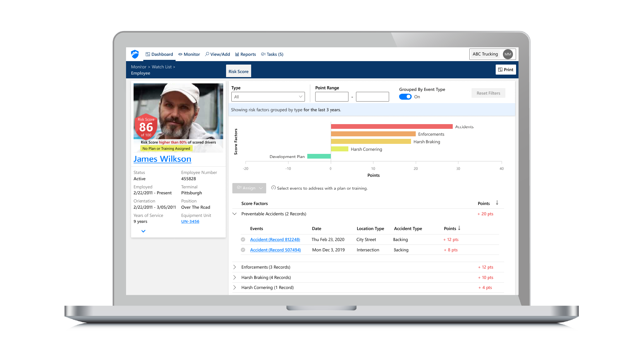Click the first Point Range input field
Screen dimensions: 644x362
tap(331, 97)
